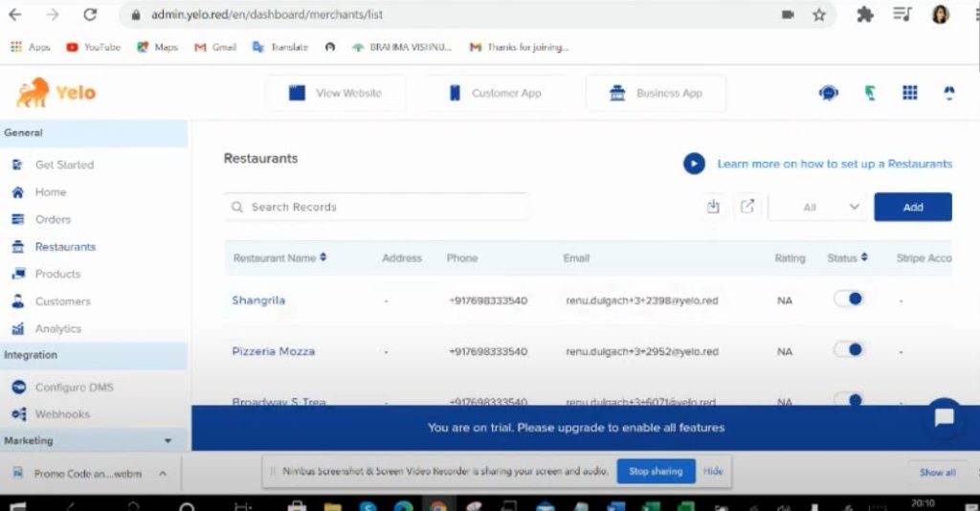Screen dimensions: 980x511
Task: Click the Add restaurant button
Action: click(x=912, y=207)
